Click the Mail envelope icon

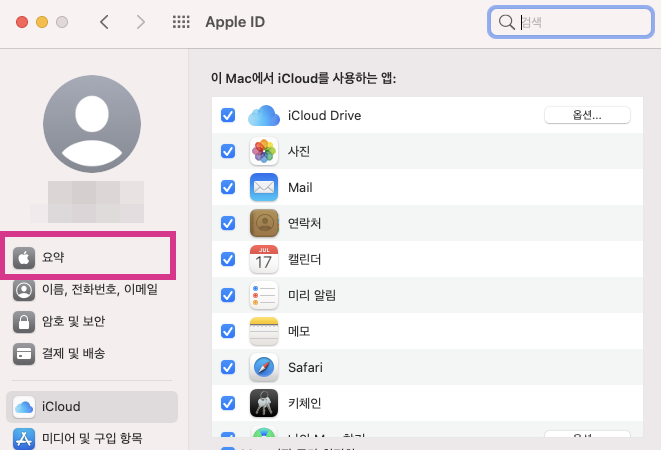(264, 187)
